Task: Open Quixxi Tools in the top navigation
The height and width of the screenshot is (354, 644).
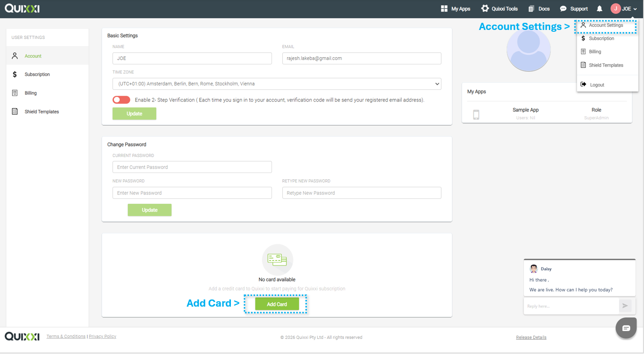Action: [x=505, y=8]
